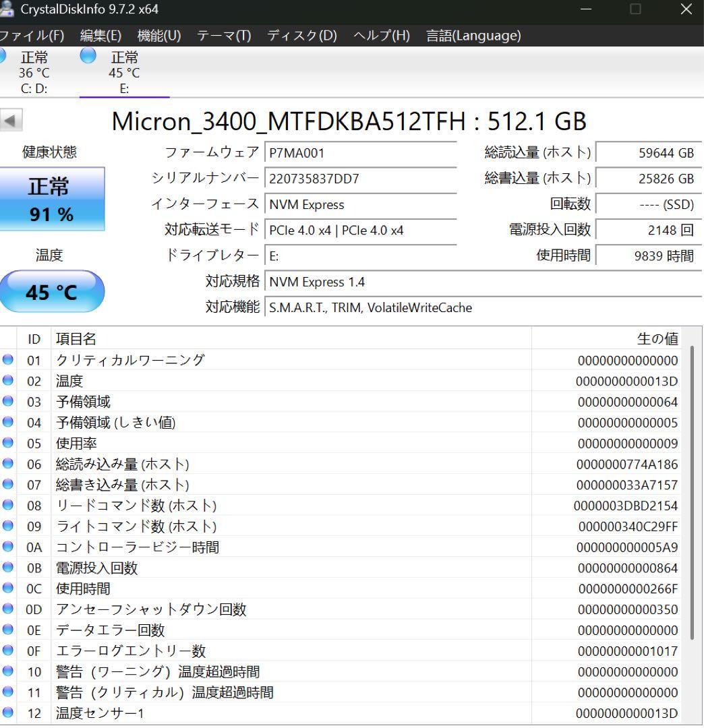Open the ファイル(F) menu

(x=32, y=35)
